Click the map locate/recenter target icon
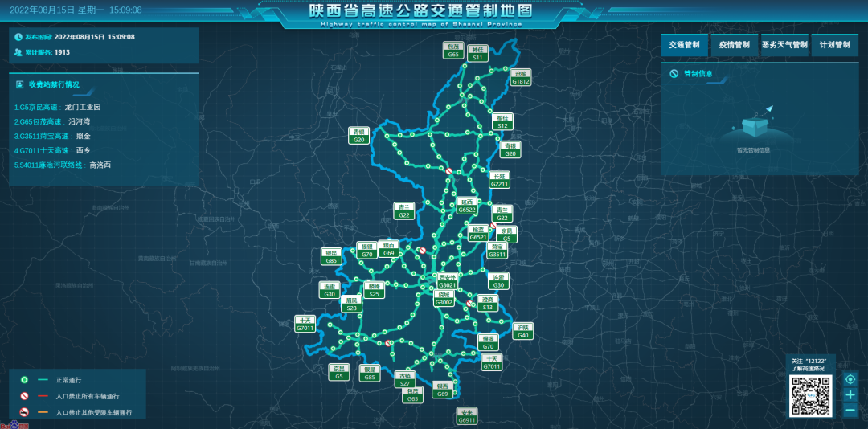The height and width of the screenshot is (429, 868). point(850,379)
